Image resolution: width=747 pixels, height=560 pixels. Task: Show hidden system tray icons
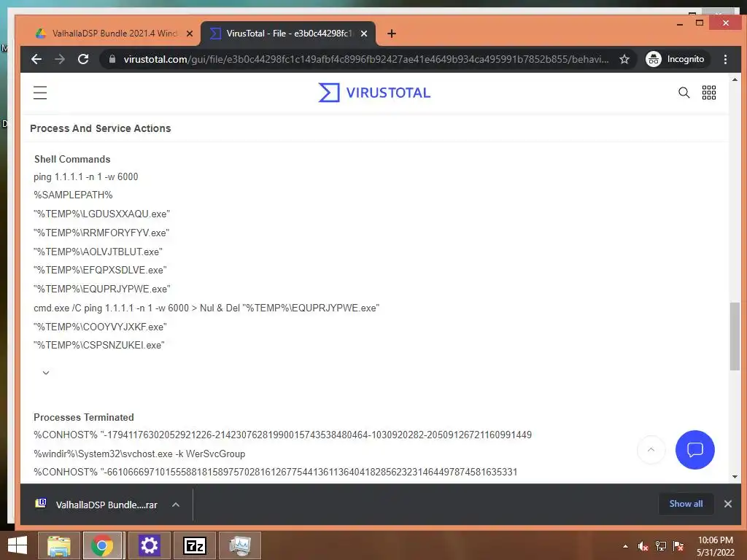tap(625, 546)
